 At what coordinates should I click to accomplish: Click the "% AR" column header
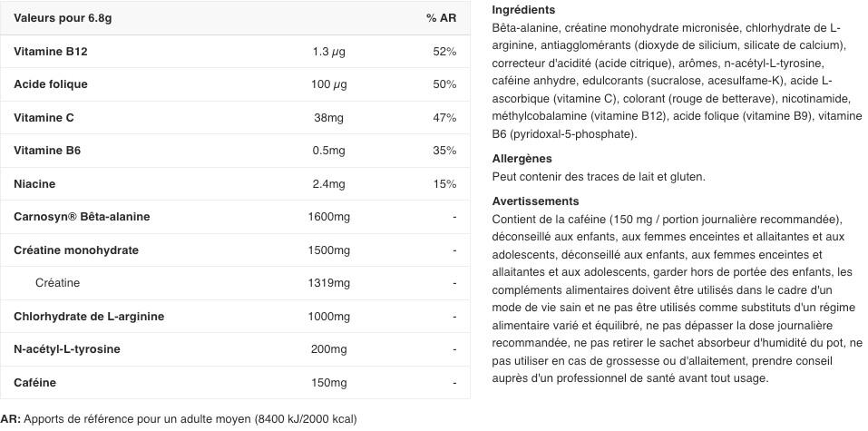tap(441, 18)
